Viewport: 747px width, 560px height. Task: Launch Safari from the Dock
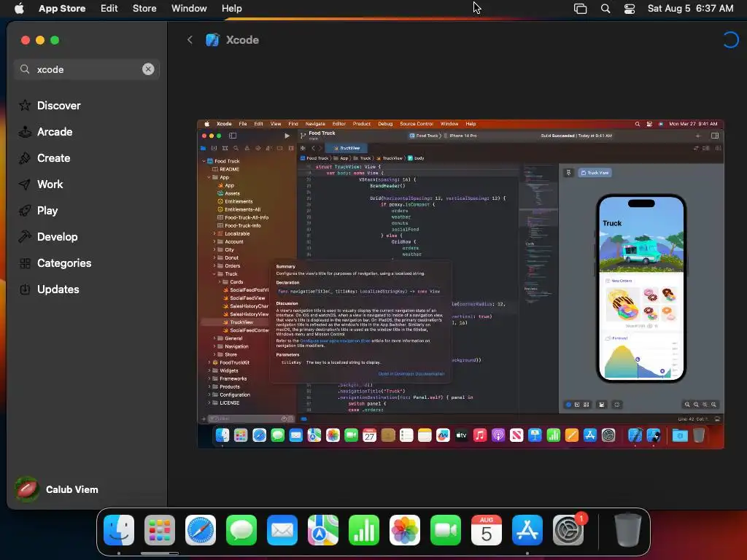click(x=201, y=529)
